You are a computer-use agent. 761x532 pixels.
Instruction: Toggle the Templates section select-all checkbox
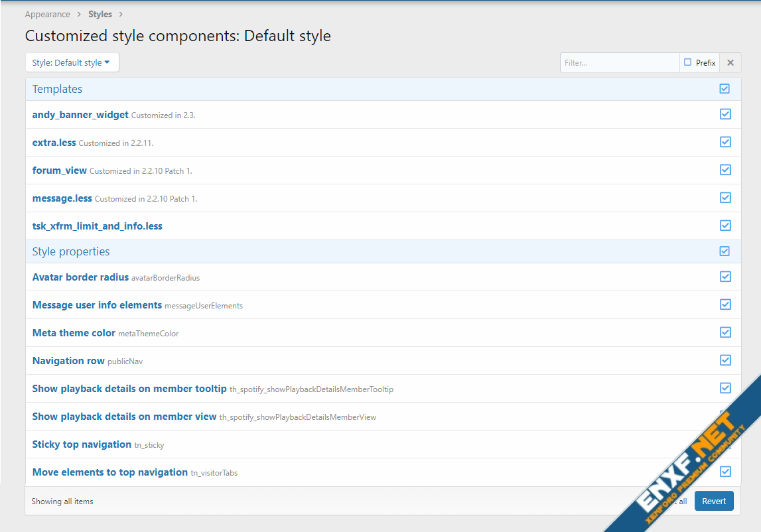click(x=725, y=89)
